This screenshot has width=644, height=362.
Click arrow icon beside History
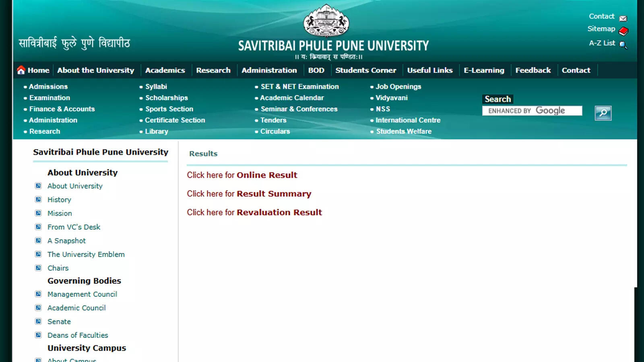(x=38, y=200)
